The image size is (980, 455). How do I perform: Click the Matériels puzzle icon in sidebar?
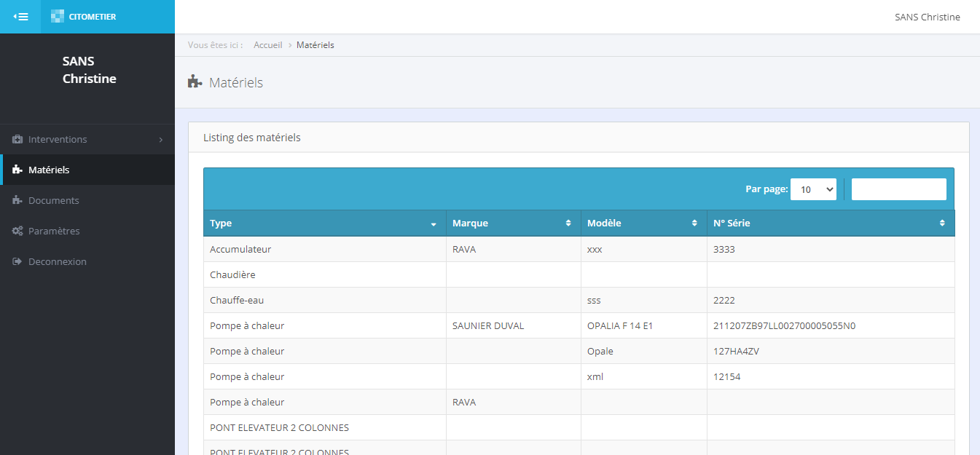[17, 170]
